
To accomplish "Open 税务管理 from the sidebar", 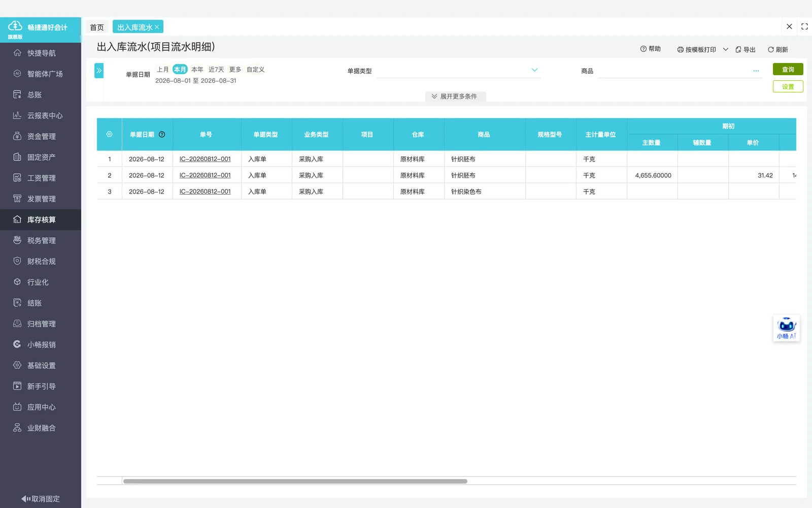I will (41, 240).
